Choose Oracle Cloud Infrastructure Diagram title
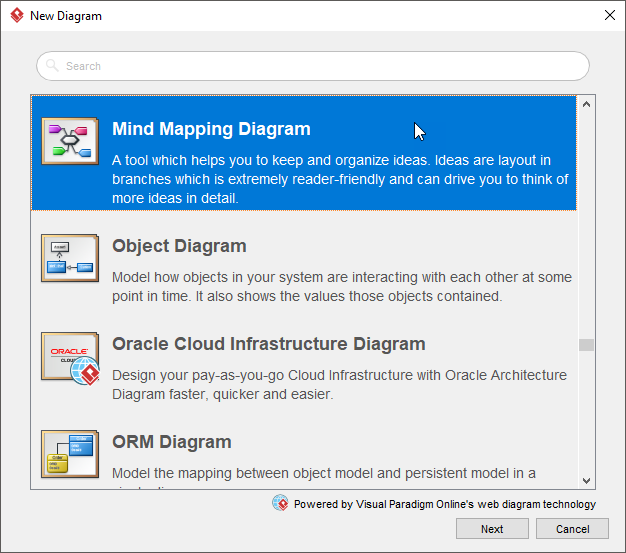 tap(268, 344)
